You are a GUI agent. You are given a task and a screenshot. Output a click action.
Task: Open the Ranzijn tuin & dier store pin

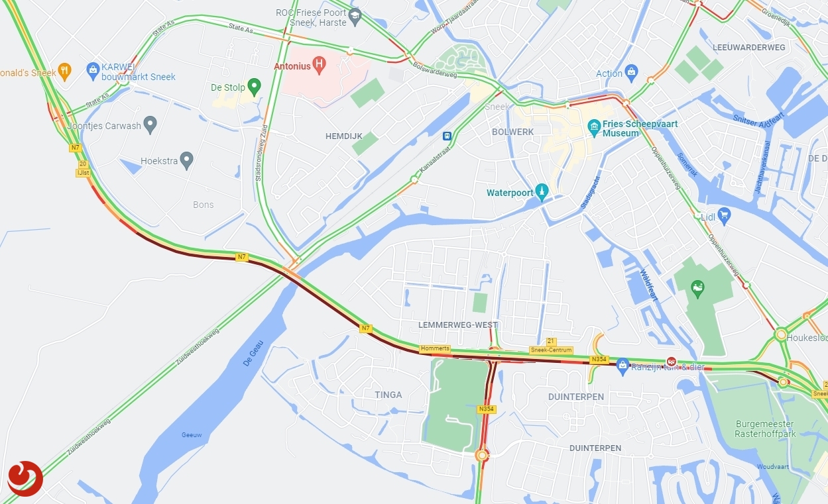[622, 365]
